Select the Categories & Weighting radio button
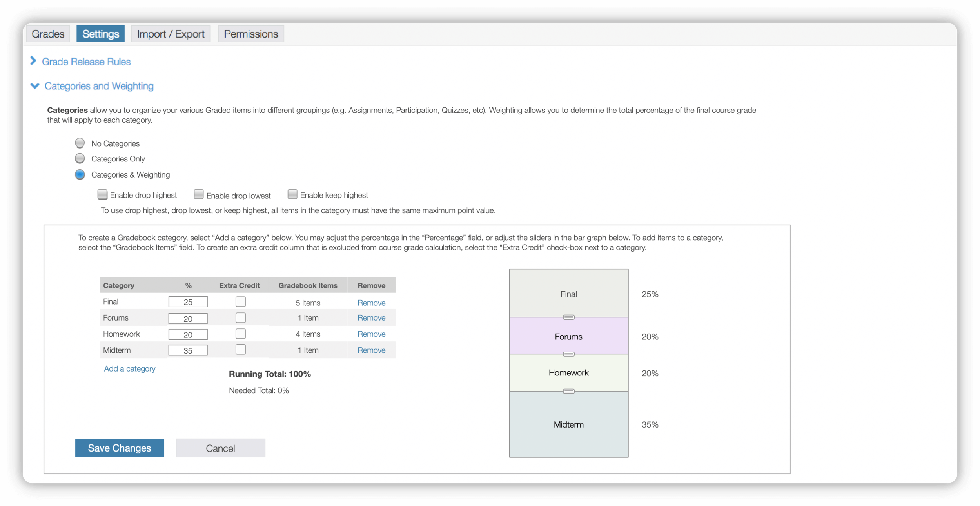Screen dimensions: 980x506 (80, 174)
